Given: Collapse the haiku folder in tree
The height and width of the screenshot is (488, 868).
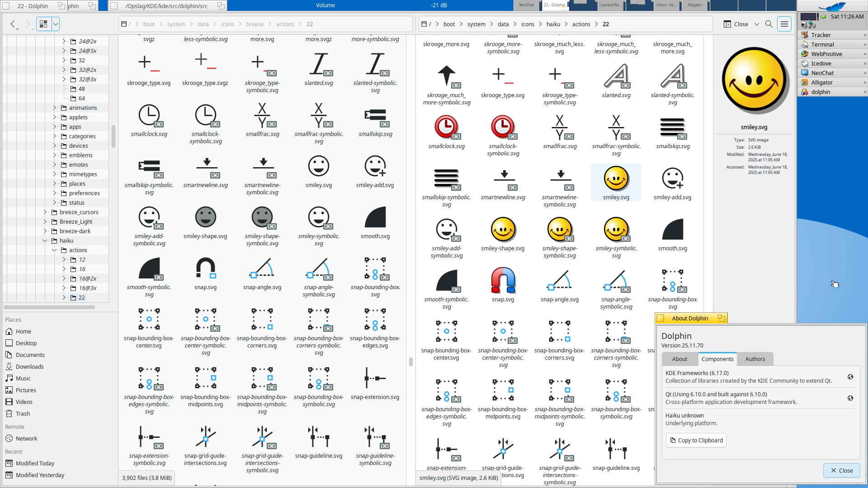Looking at the screenshot, I should click(x=45, y=240).
